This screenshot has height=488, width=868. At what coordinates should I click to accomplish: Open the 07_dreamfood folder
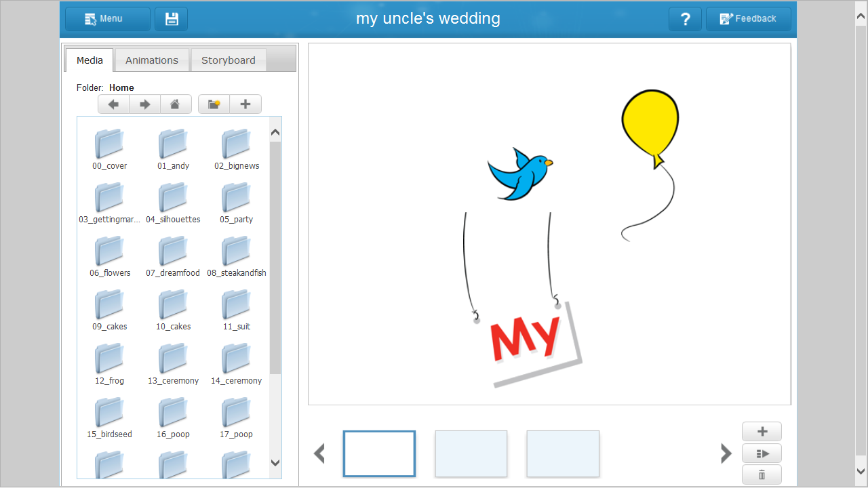coord(174,256)
